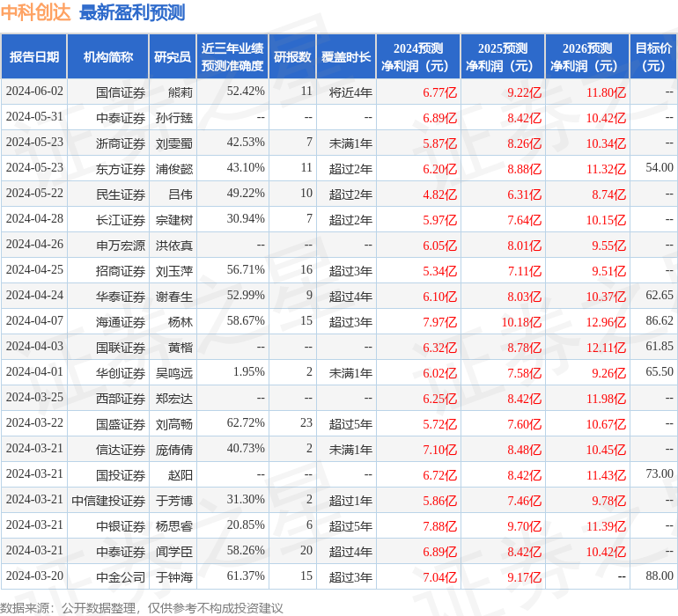This screenshot has width=678, height=616.
Task: Click researcher 刘雯蜀
Action: click(x=174, y=143)
